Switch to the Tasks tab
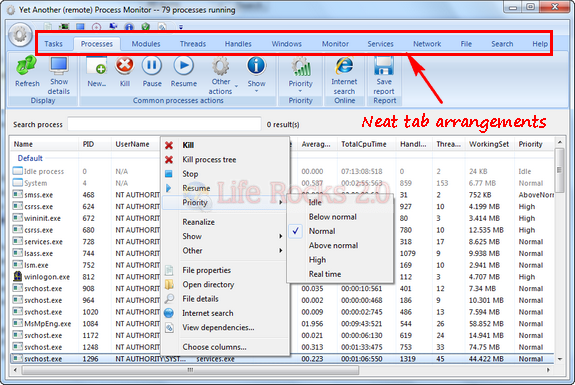Image resolution: width=575 pixels, height=385 pixels. [53, 44]
